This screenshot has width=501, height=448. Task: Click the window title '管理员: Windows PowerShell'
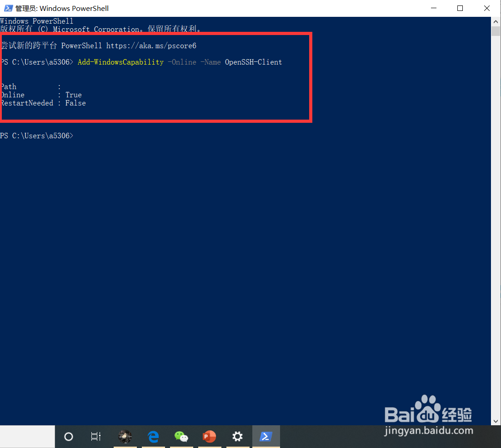click(62, 8)
